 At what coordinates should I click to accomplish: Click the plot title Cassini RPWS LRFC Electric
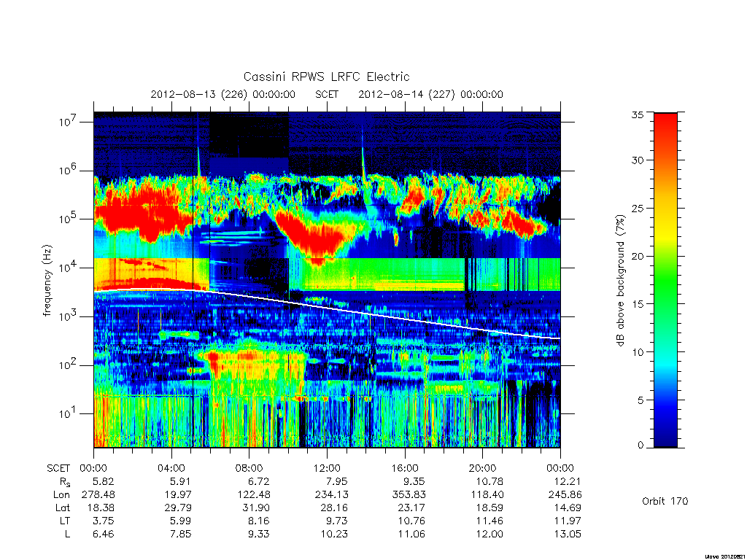326,77
